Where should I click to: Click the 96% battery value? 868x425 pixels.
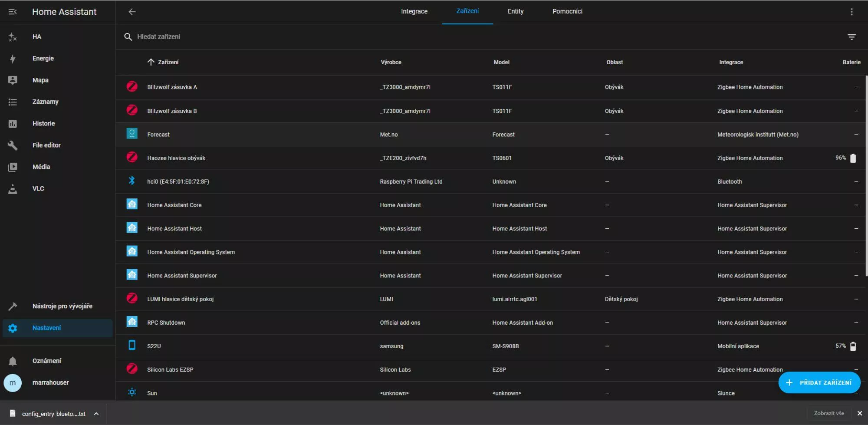[x=841, y=158]
